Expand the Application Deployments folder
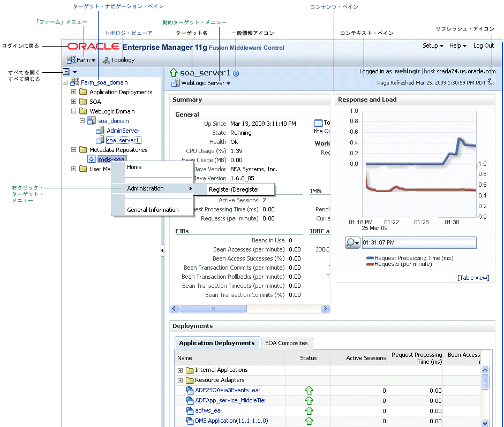Screen dimensions: 504x427 click(73, 92)
